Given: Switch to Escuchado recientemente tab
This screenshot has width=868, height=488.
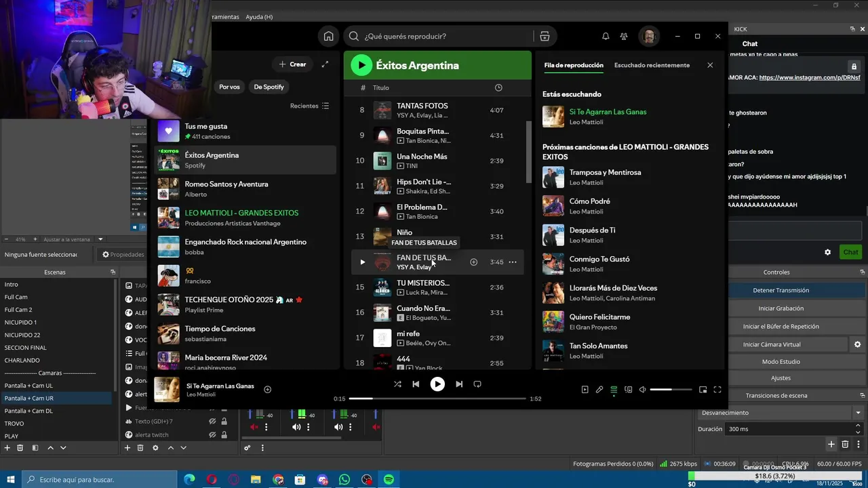Looking at the screenshot, I should (652, 65).
